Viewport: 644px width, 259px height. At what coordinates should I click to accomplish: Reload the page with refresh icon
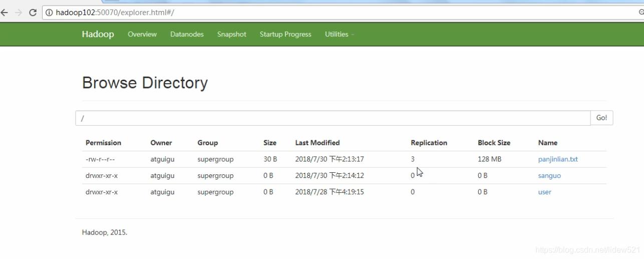(x=33, y=13)
